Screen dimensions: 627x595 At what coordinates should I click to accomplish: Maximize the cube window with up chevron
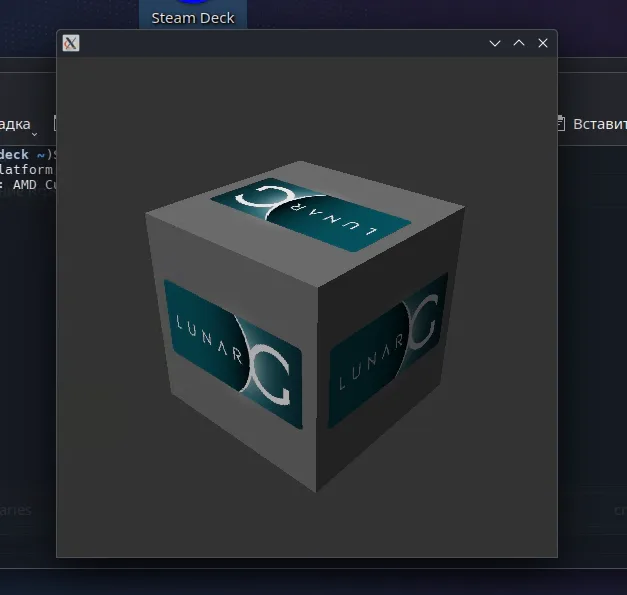[519, 43]
